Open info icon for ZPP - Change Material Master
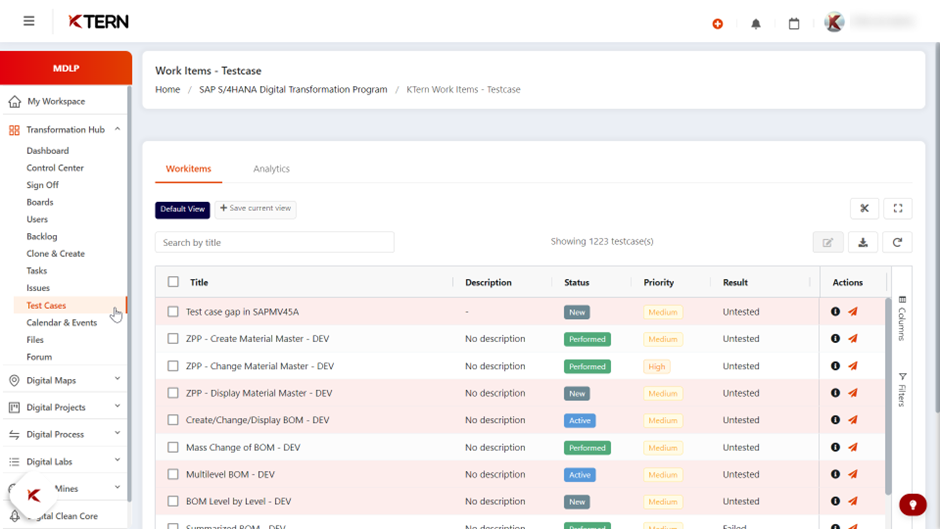The width and height of the screenshot is (940, 529). 835,366
